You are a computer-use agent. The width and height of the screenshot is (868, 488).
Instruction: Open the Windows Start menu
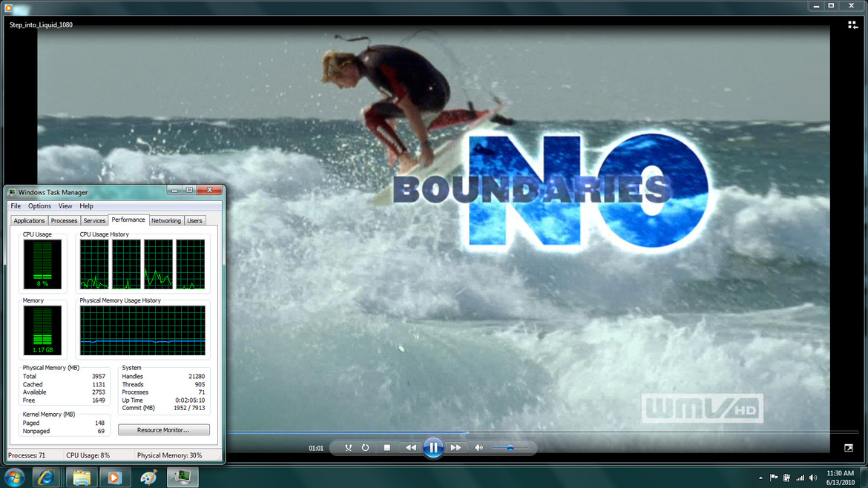tap(14, 477)
